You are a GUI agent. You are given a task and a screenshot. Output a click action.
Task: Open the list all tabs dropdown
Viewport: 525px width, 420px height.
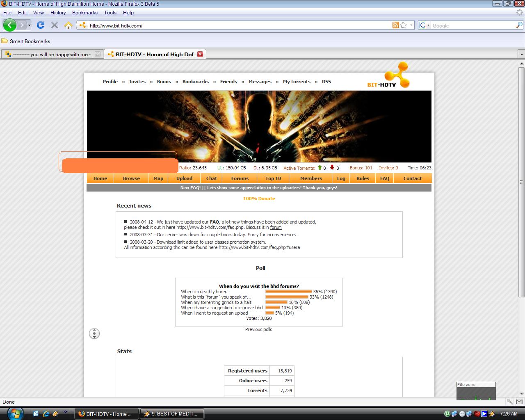[521, 54]
